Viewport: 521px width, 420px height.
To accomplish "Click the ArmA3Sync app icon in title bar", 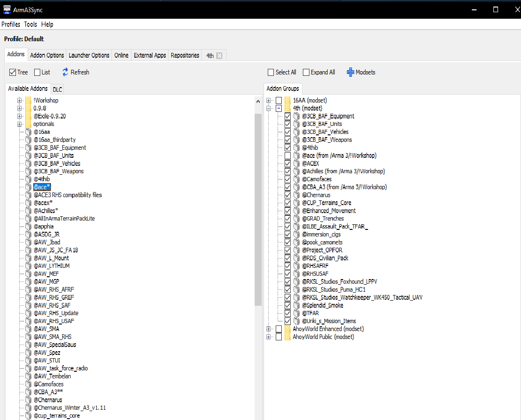I will click(x=7, y=10).
